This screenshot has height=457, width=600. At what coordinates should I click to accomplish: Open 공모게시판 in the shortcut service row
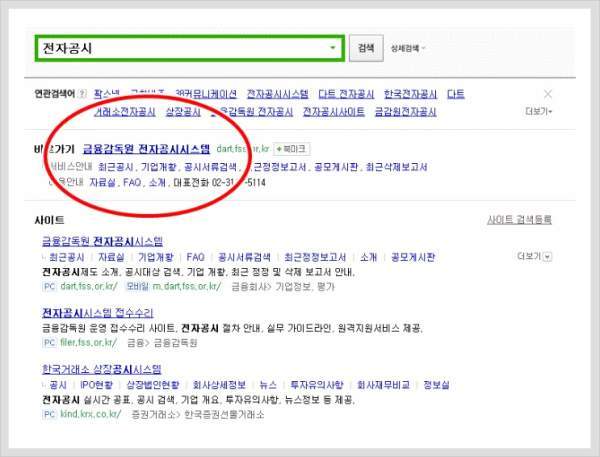[336, 167]
